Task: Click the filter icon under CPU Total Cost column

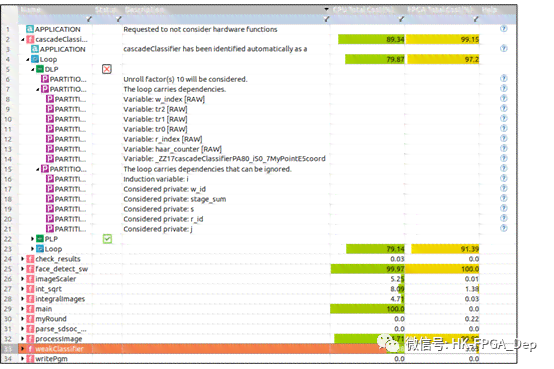Action: (x=401, y=19)
